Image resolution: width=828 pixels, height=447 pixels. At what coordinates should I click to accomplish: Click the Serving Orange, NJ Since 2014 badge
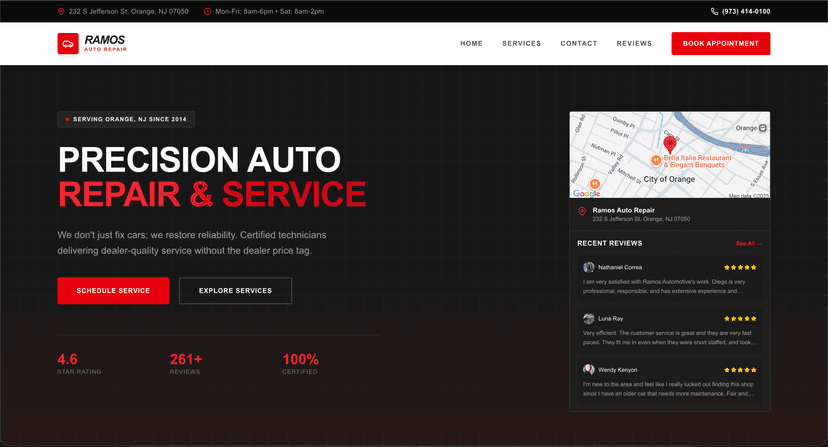pyautogui.click(x=126, y=119)
